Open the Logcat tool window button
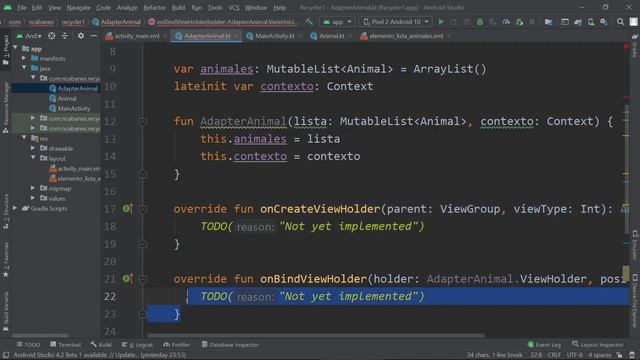The height and width of the screenshot is (360, 640). 137,345
